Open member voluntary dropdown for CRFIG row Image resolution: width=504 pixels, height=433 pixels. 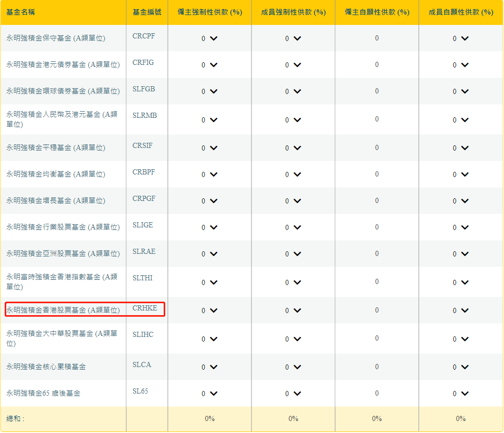click(x=460, y=65)
